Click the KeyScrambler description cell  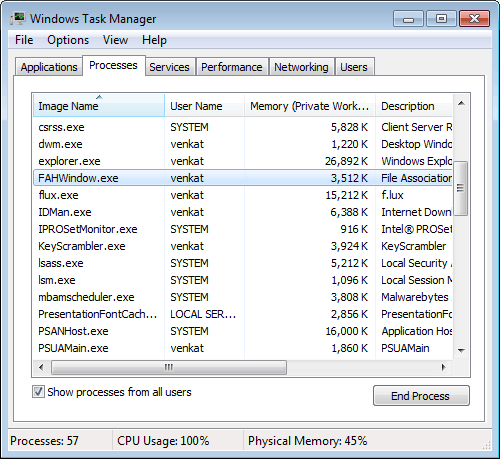tap(414, 246)
